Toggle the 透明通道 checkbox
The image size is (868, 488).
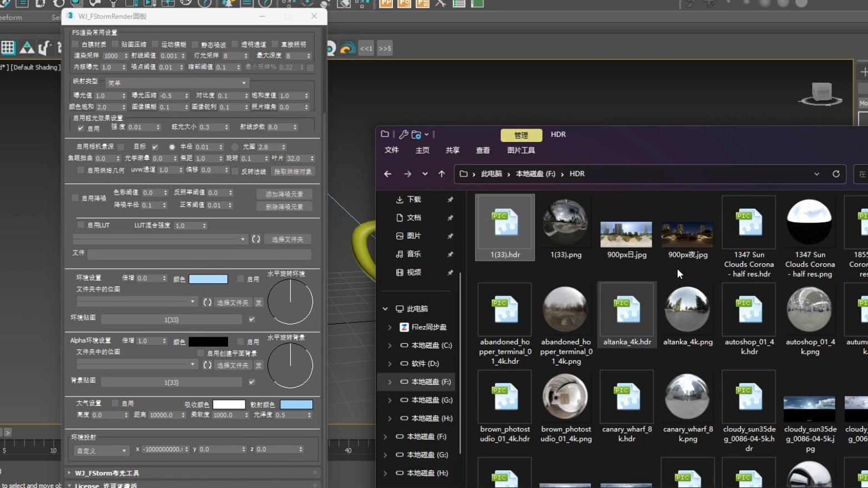(235, 44)
